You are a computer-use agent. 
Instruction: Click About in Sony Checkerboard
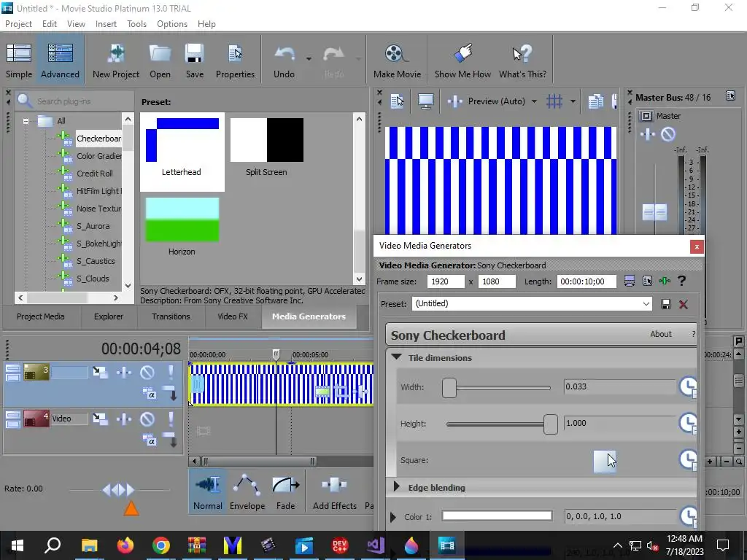click(661, 334)
